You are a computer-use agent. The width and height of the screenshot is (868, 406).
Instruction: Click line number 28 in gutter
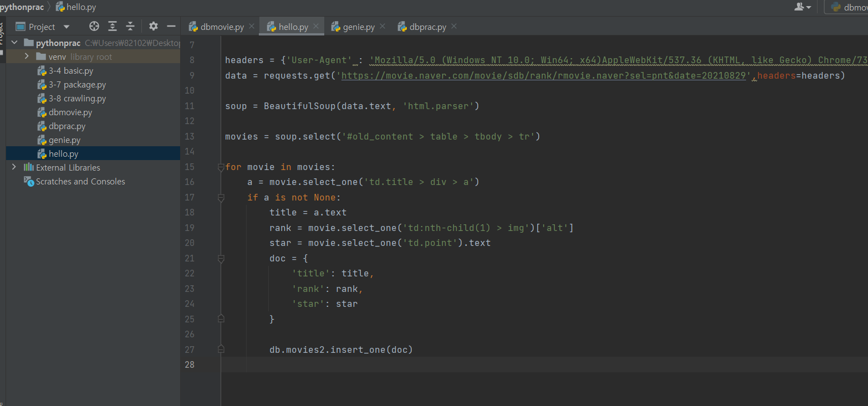[190, 364]
